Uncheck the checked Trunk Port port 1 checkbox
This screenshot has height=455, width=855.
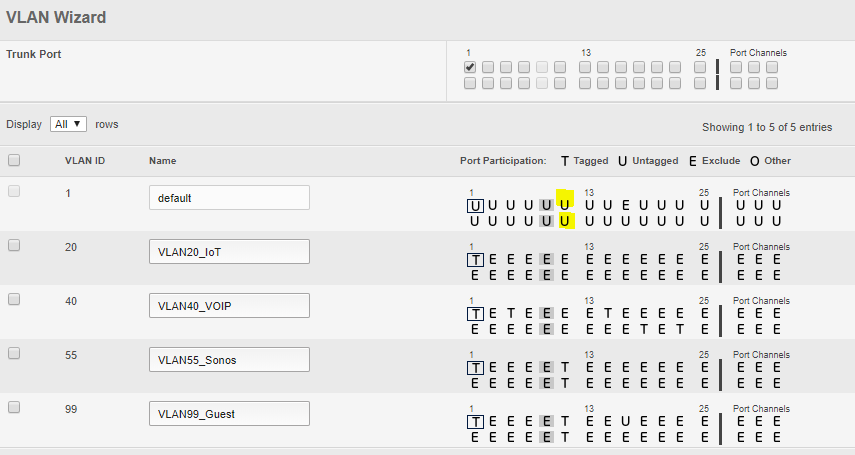point(470,67)
